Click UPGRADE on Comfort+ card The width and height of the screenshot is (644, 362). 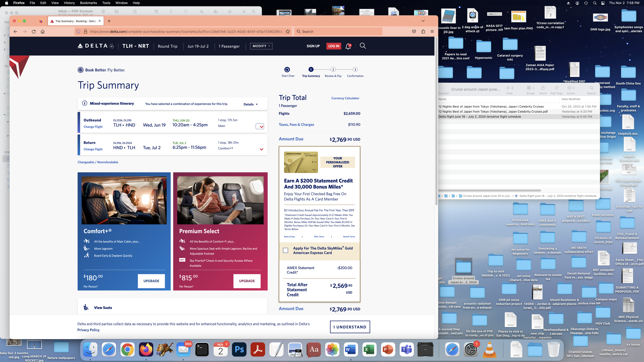click(x=151, y=281)
